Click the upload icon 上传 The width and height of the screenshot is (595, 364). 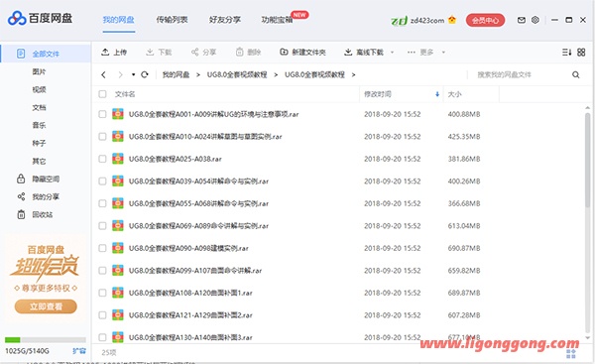coord(105,52)
